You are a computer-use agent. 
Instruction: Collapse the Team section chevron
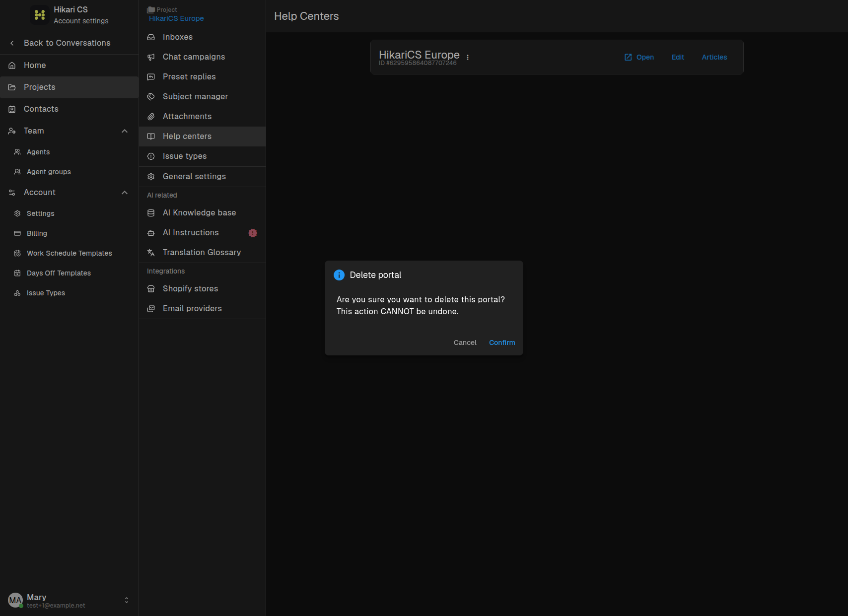coord(125,131)
